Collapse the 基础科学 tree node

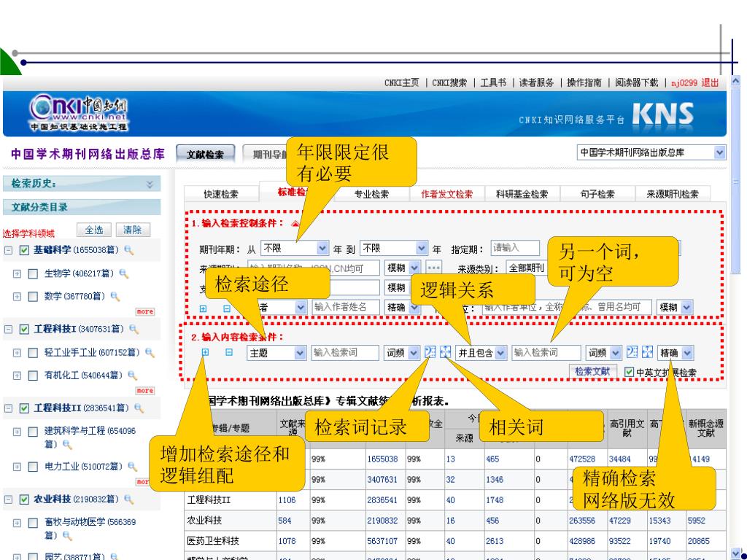click(x=8, y=250)
